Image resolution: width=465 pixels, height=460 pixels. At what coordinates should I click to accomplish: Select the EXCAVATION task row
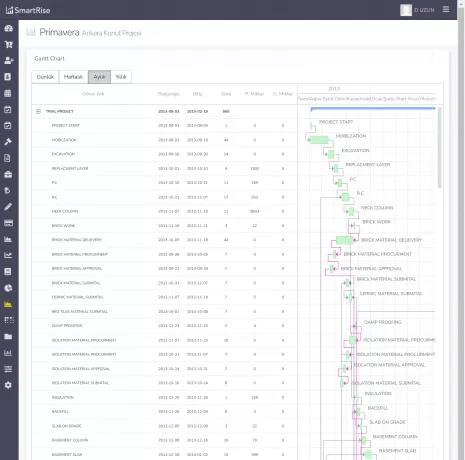point(165,154)
